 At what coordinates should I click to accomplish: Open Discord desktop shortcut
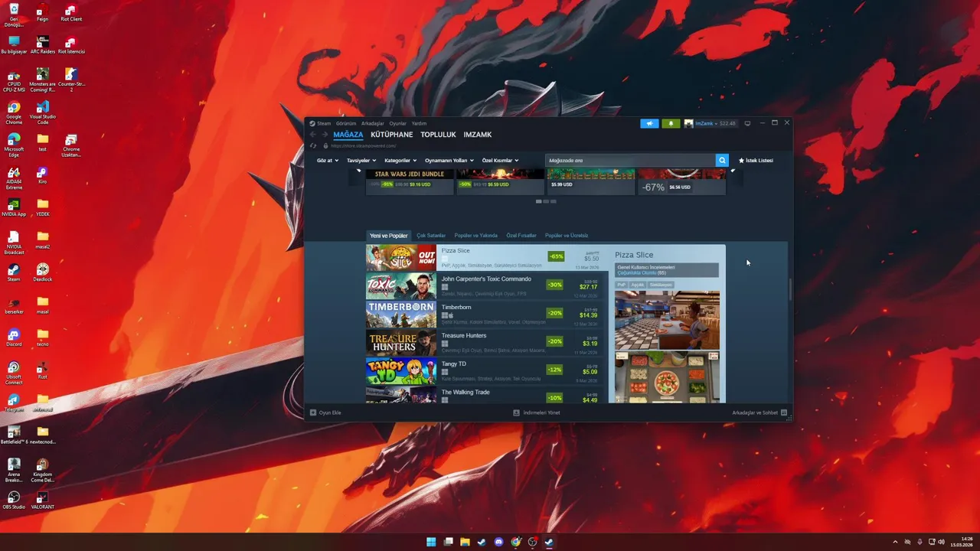[x=14, y=337]
